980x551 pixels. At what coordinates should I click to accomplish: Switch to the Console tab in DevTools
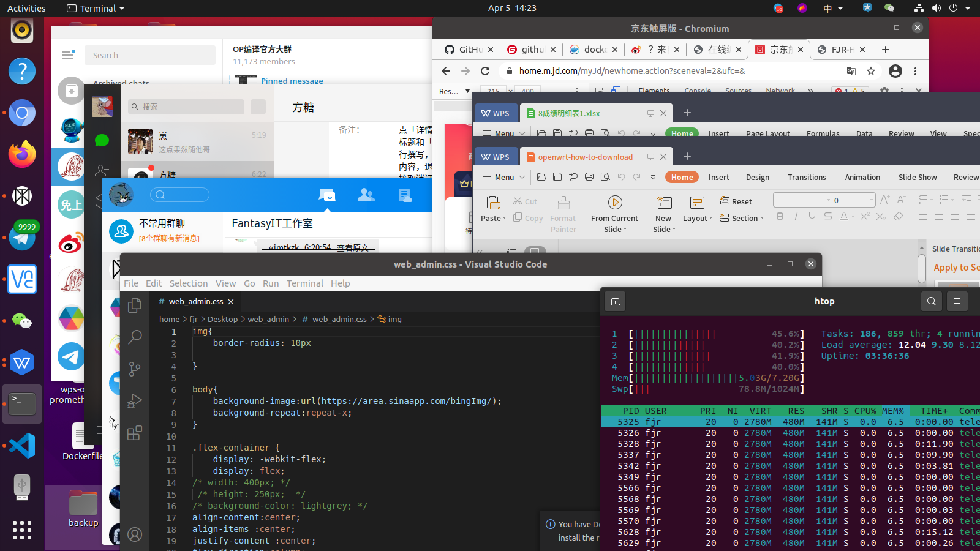click(x=698, y=90)
